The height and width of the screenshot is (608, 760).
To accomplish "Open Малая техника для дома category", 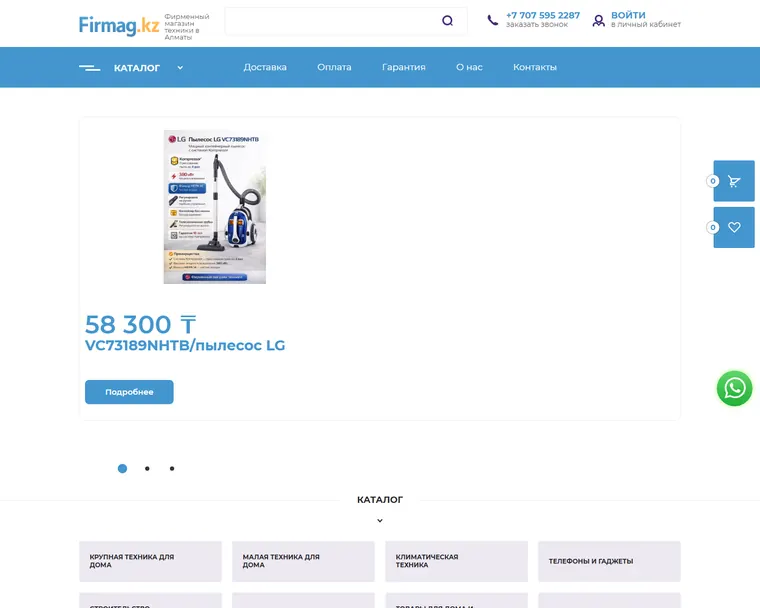I will pyautogui.click(x=303, y=561).
